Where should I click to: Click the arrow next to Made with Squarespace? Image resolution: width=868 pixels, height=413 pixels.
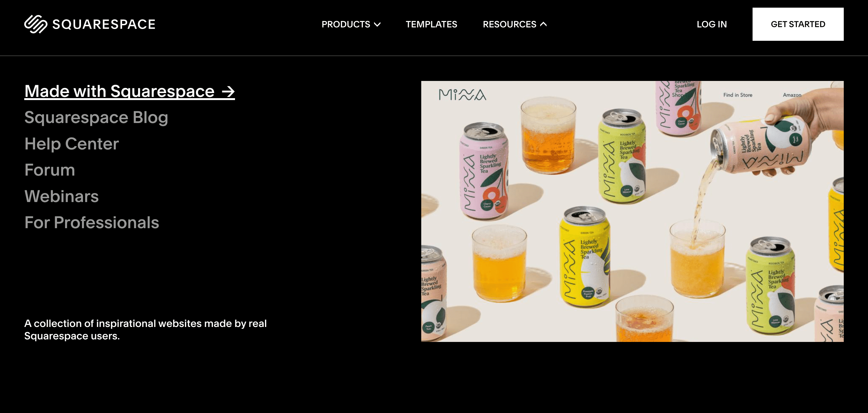click(x=228, y=91)
